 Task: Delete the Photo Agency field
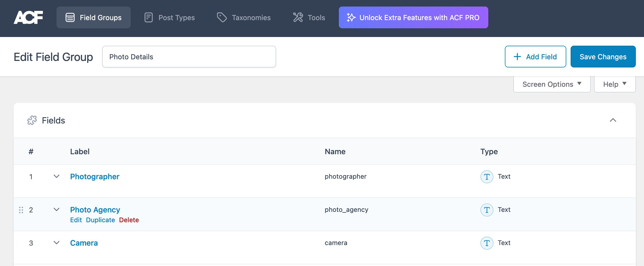129,220
